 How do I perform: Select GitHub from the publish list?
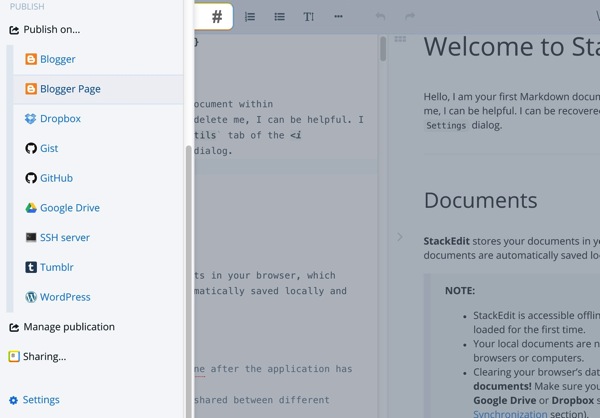[x=55, y=178]
